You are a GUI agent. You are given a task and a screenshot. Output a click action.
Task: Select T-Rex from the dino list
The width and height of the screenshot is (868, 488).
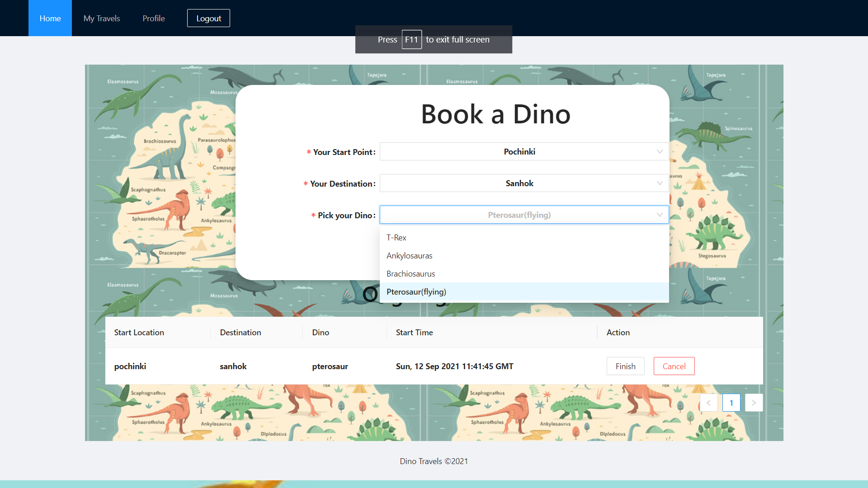(x=396, y=238)
